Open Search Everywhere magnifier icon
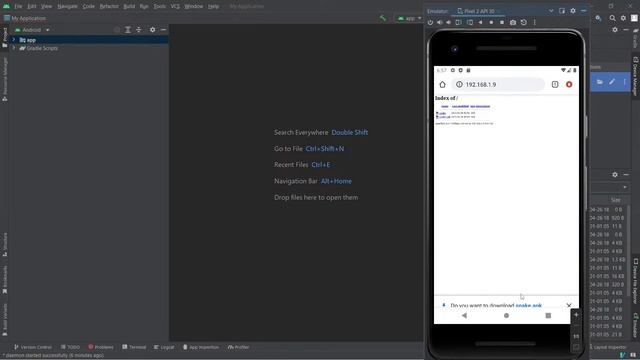Image resolution: width=640 pixels, height=360 pixels. (x=612, y=18)
